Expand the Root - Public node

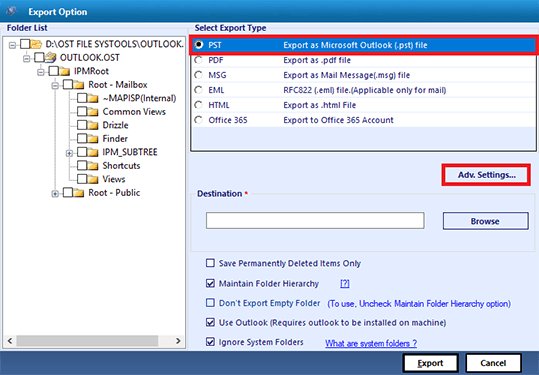55,194
